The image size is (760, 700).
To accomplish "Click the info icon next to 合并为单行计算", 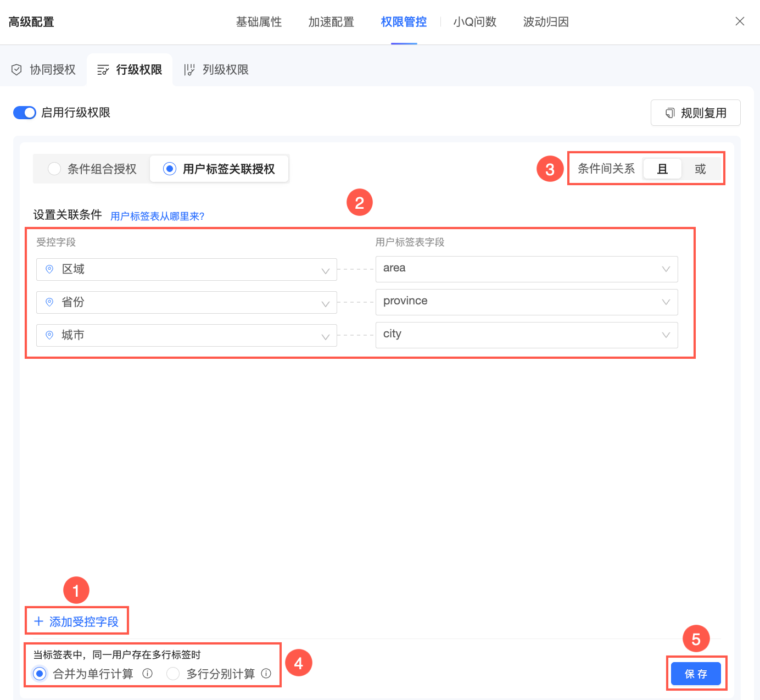I will 147,674.
